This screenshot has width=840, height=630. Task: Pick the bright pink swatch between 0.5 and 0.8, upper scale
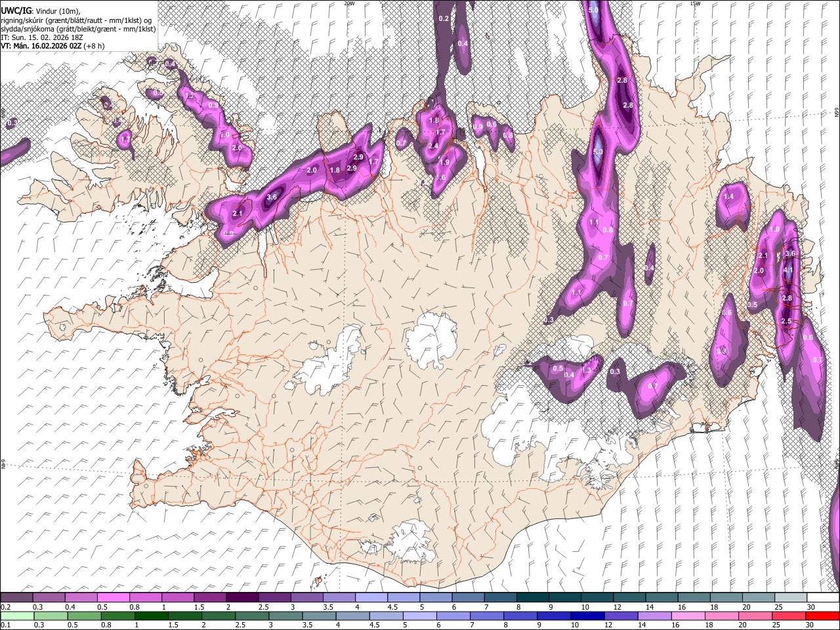[113, 598]
